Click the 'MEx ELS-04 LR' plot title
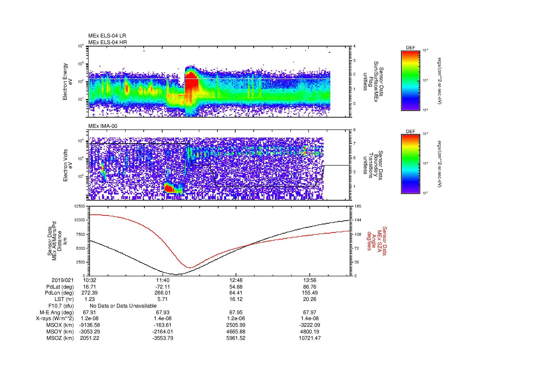555x392 pixels. (107, 36)
